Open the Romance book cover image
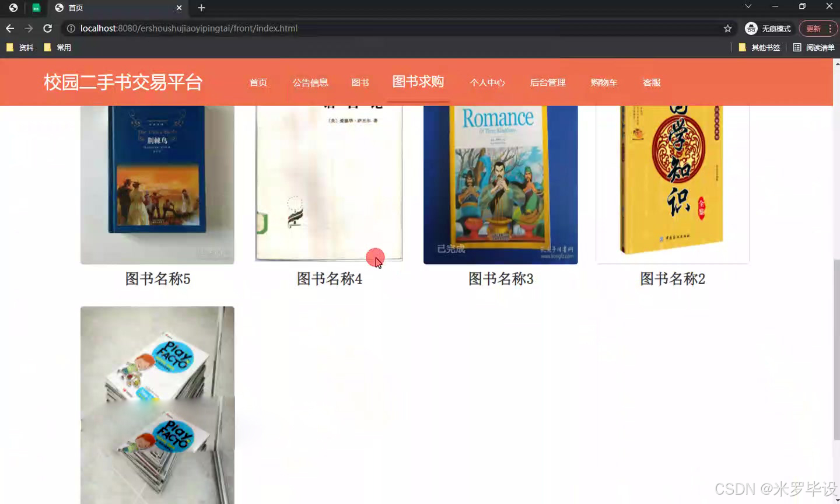 pyautogui.click(x=501, y=185)
